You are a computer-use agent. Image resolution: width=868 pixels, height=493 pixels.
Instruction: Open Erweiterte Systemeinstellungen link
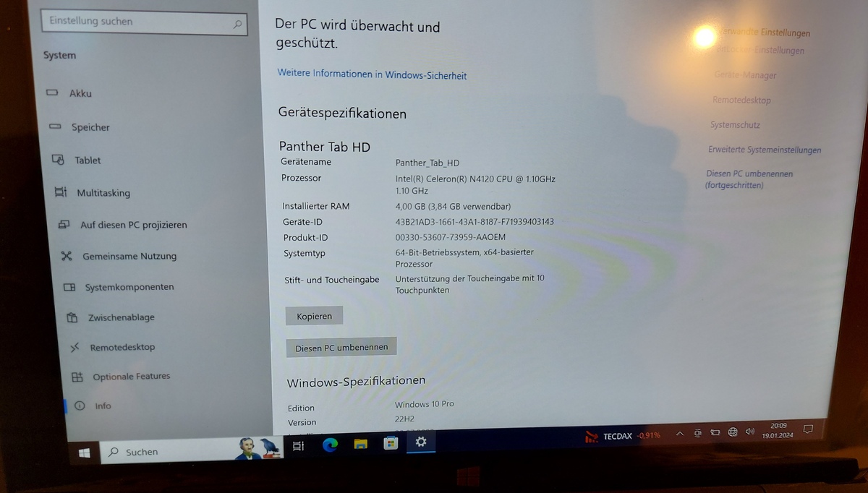coord(765,150)
